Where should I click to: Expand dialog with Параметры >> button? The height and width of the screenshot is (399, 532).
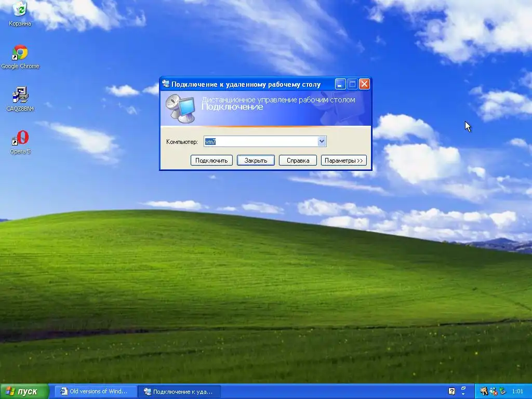pyautogui.click(x=344, y=160)
